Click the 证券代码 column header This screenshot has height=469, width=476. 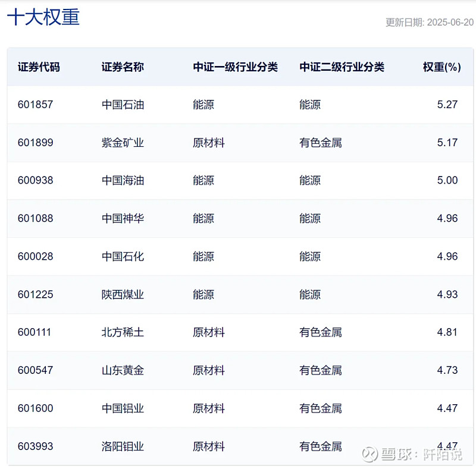pos(39,67)
